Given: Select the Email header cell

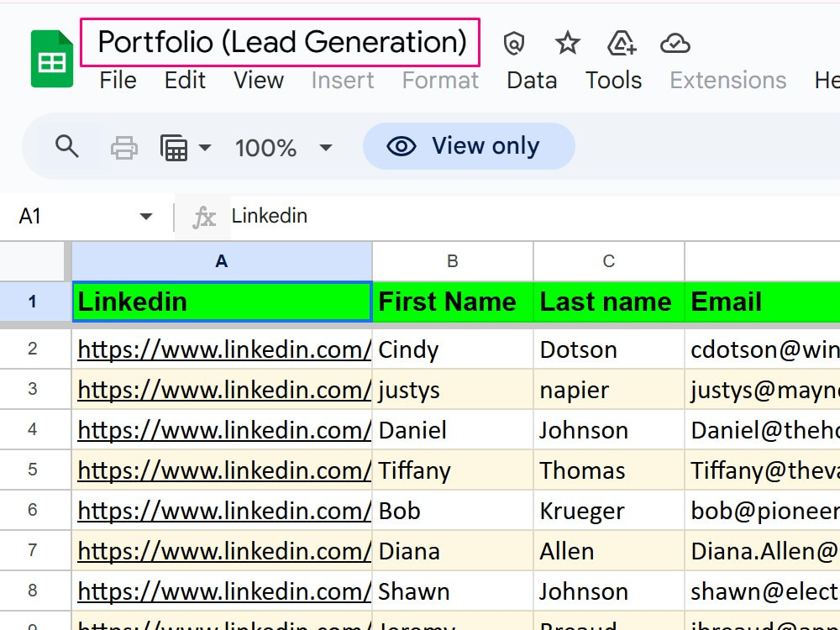Looking at the screenshot, I should 763,302.
